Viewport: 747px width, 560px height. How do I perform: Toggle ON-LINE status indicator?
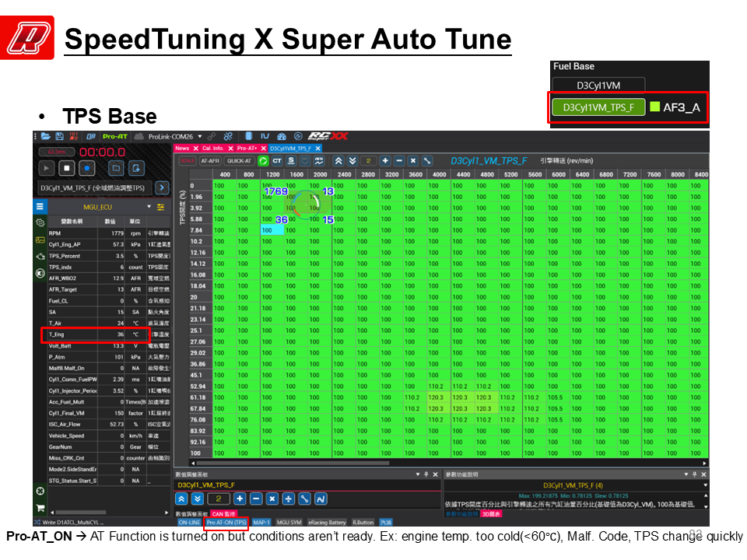(x=190, y=523)
